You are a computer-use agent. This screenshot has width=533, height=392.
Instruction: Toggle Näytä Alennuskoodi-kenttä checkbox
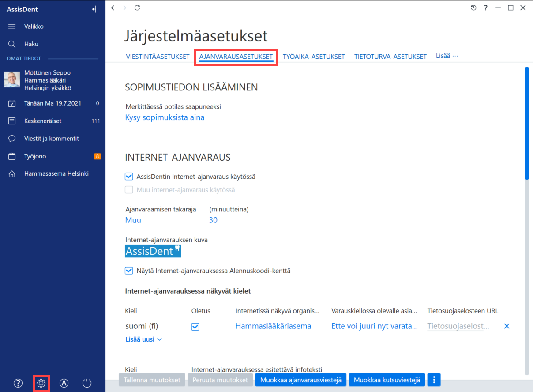pyautogui.click(x=129, y=271)
